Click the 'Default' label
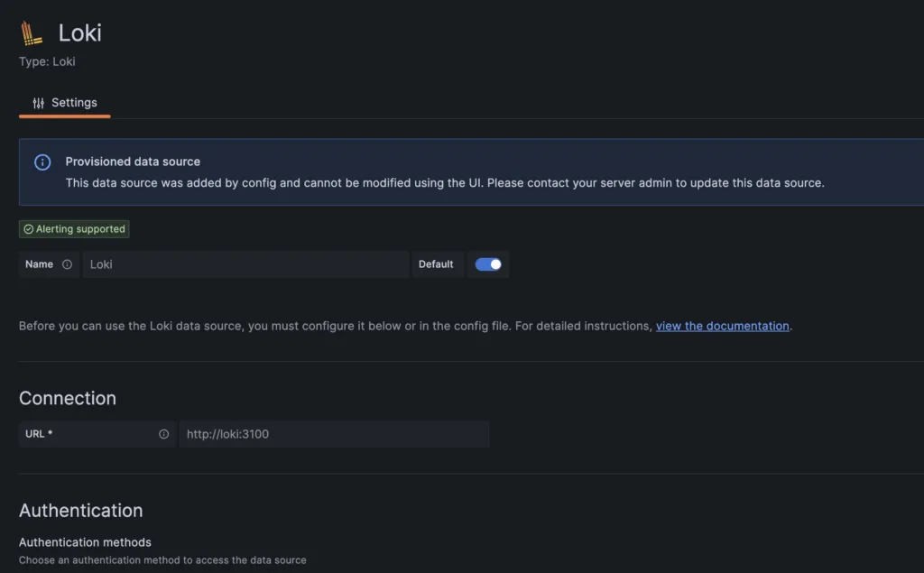 click(436, 264)
